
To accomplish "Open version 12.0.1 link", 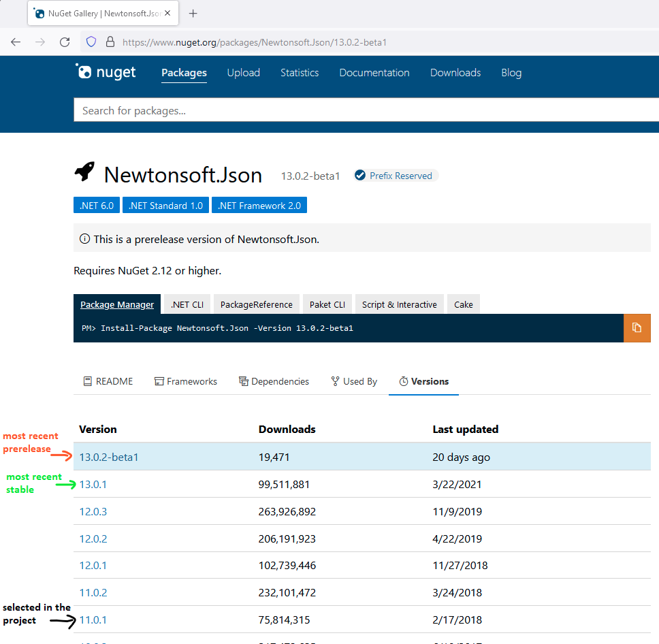I will [x=93, y=566].
